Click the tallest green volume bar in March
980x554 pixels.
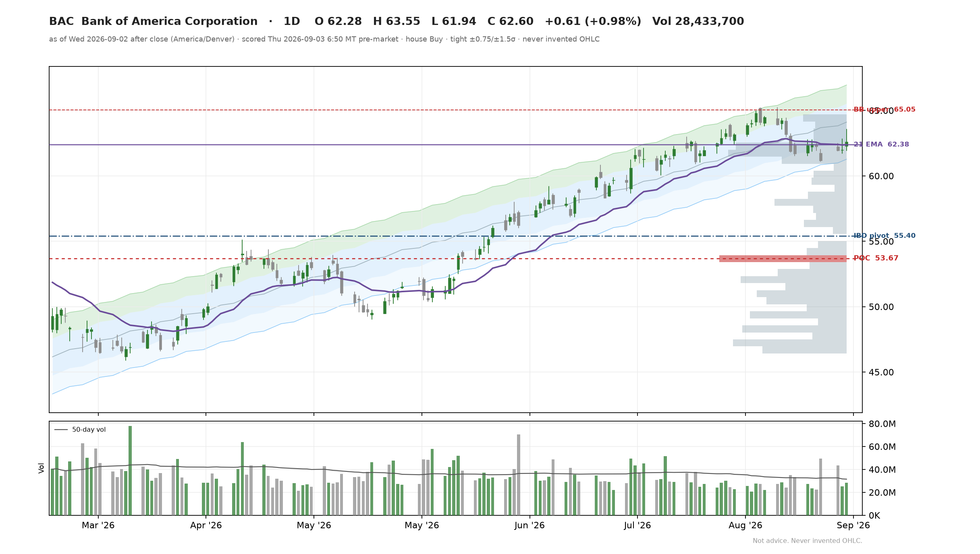130,470
